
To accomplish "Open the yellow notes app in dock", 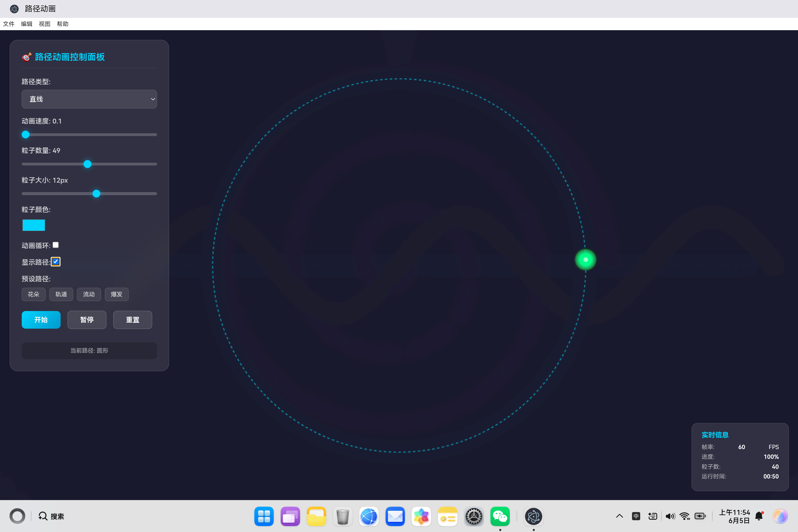I will coord(448,516).
